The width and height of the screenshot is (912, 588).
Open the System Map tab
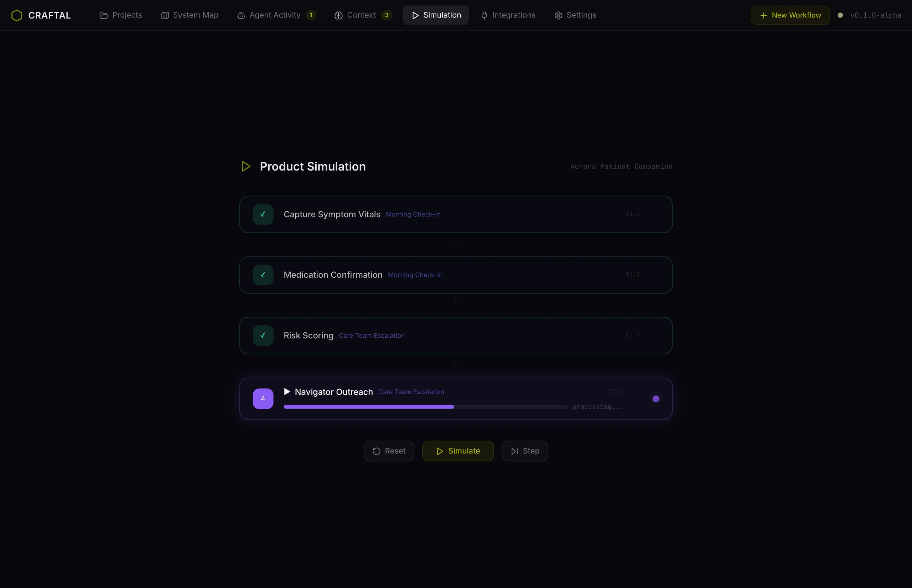pos(190,15)
